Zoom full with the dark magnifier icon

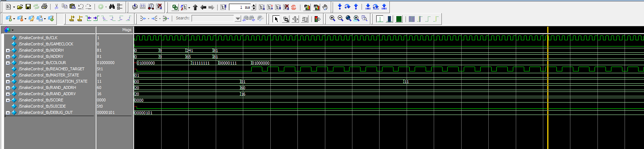tap(348, 18)
